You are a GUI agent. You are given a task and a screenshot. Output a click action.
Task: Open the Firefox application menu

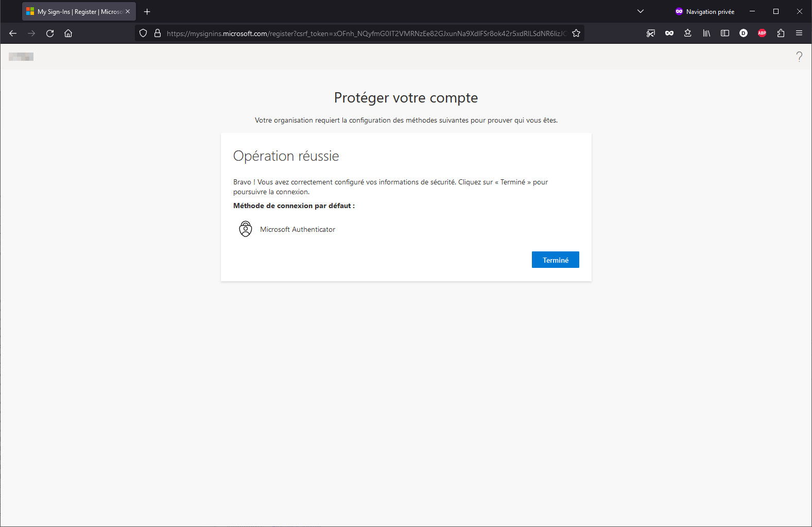pos(799,33)
